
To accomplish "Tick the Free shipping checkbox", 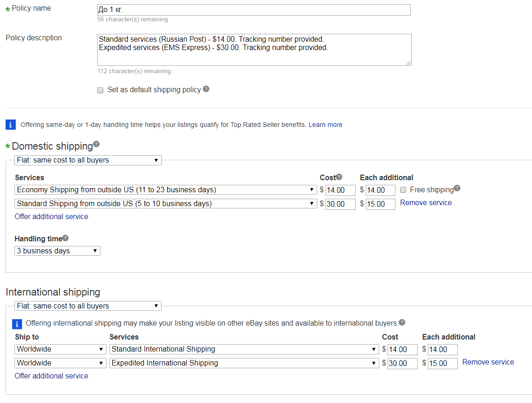I will pos(403,190).
